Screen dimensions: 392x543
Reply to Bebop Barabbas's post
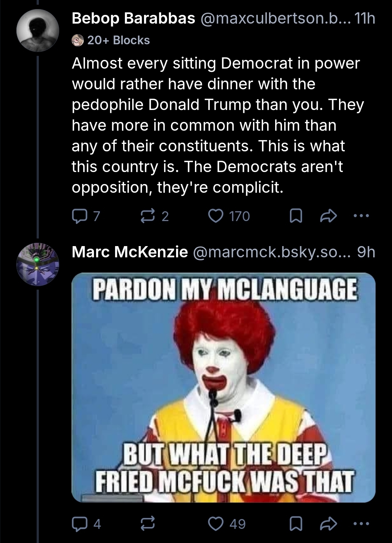(78, 216)
